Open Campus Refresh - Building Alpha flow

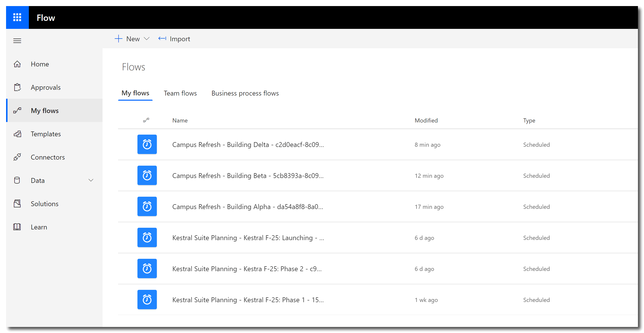coord(248,207)
